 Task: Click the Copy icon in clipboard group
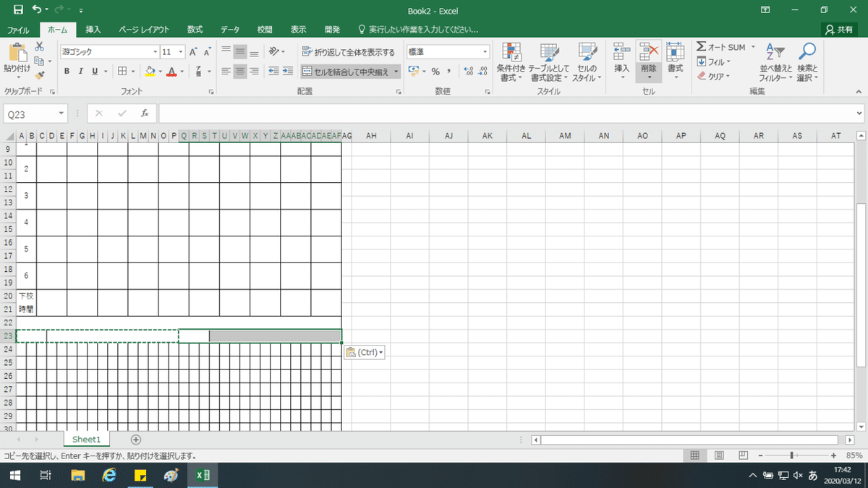point(39,60)
